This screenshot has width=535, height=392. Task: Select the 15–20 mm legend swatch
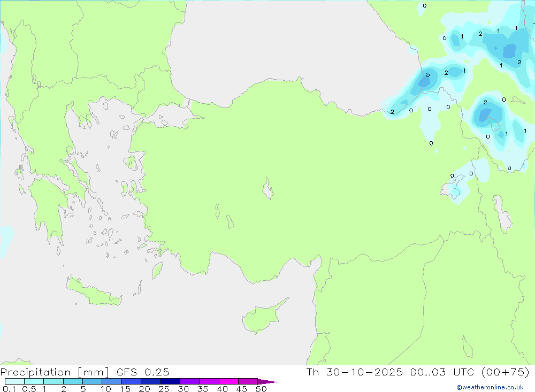point(132,381)
